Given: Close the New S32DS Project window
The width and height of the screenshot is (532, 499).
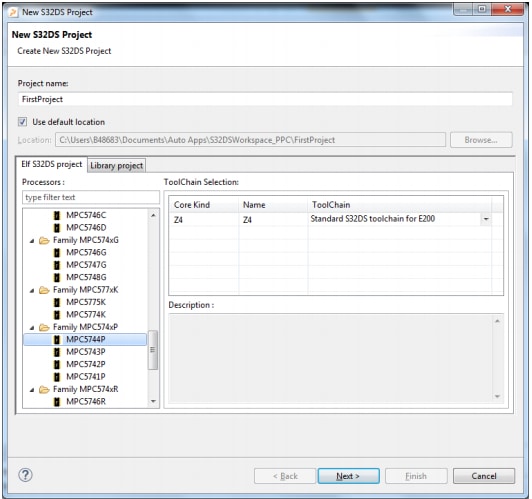Looking at the screenshot, I should (x=508, y=9).
